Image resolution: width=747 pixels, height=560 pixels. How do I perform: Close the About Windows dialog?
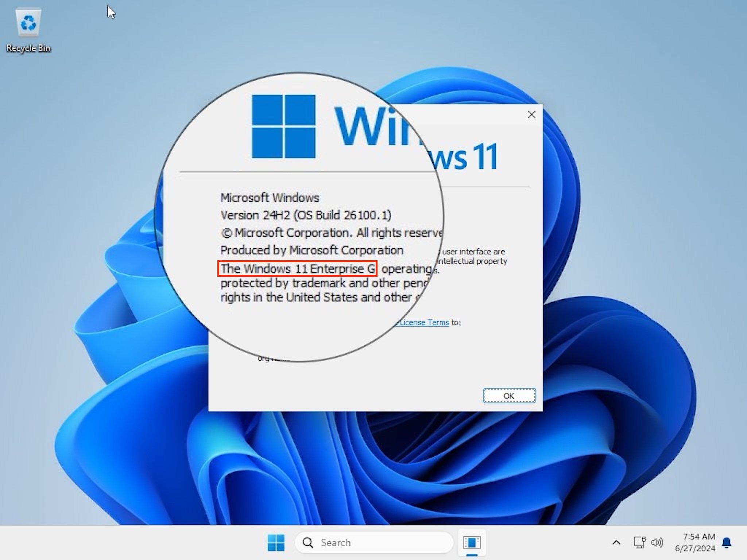coord(531,114)
